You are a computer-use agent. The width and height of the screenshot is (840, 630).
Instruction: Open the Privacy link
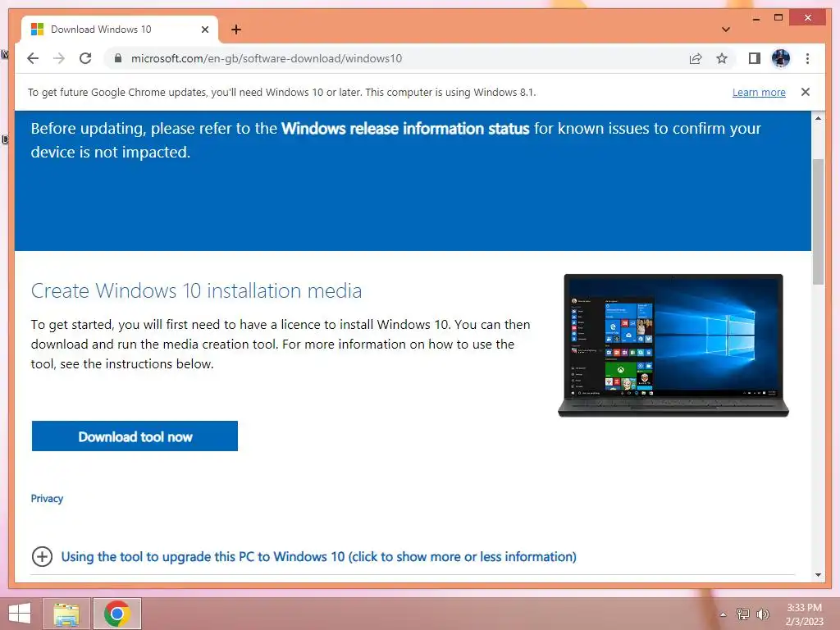[x=47, y=498]
